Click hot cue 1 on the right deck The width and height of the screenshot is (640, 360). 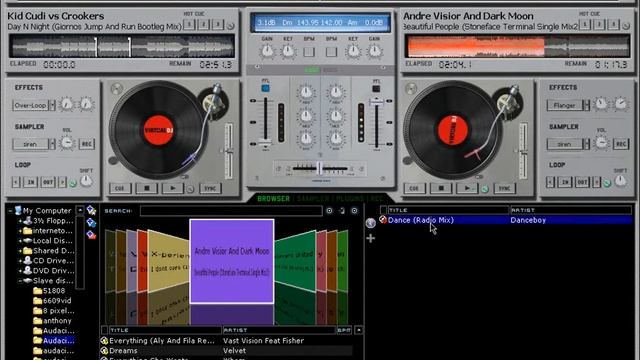(x=584, y=24)
